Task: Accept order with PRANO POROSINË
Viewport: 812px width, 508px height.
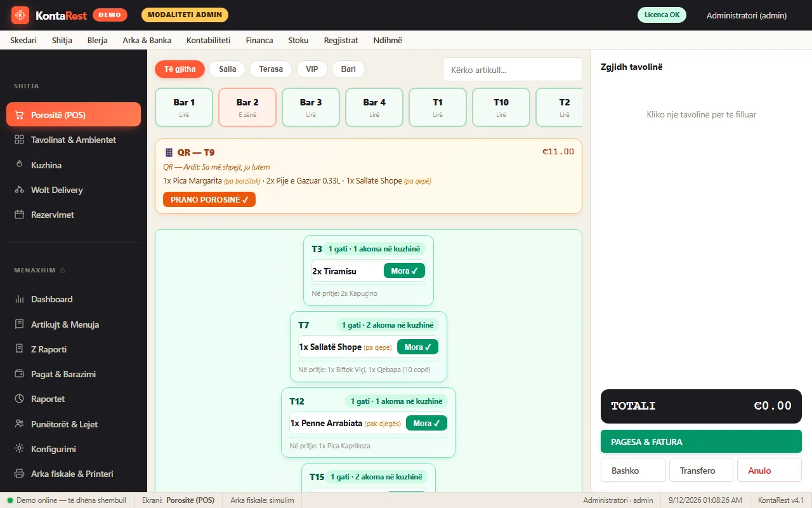Action: coord(209,199)
